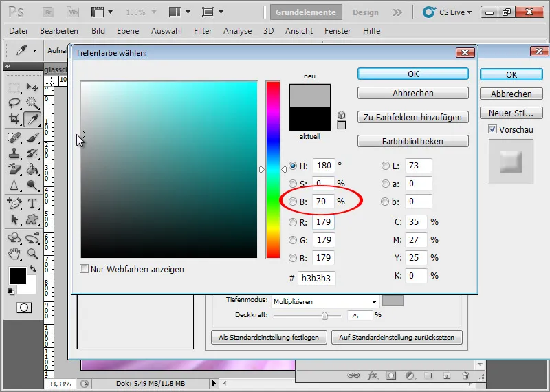Image resolution: width=550 pixels, height=392 pixels.
Task: Swap foreground and background colors
Action: coord(33,269)
